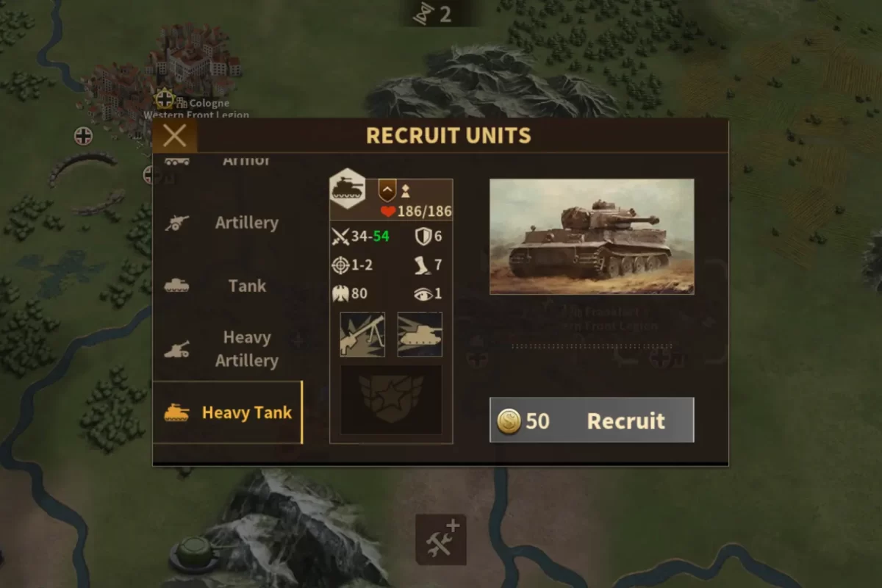
Task: Click the eagle emblem stat icon
Action: pyautogui.click(x=340, y=293)
